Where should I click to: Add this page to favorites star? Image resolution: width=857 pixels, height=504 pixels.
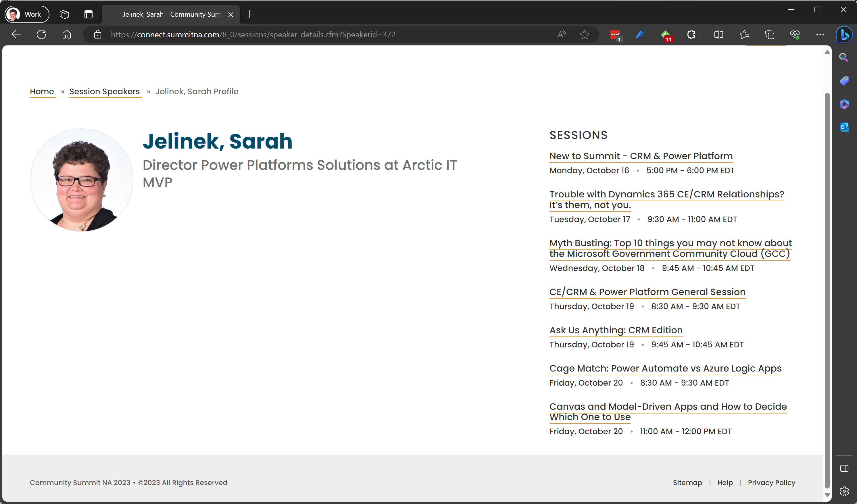point(584,34)
